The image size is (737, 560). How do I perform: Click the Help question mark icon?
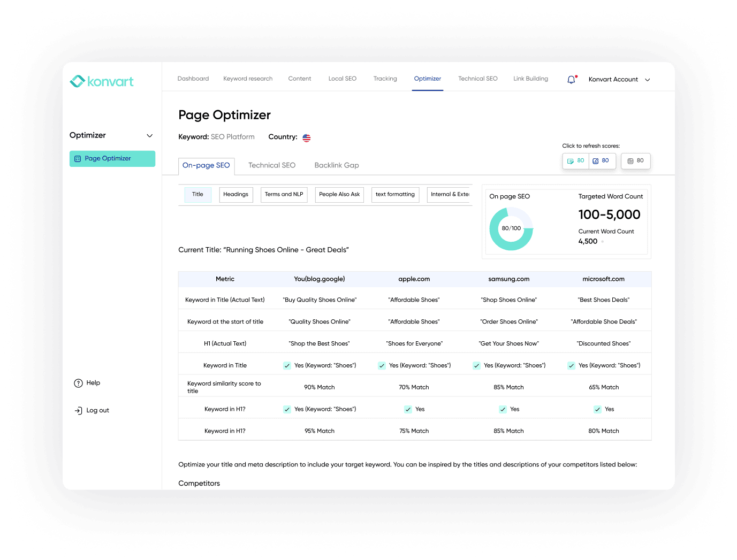[78, 383]
